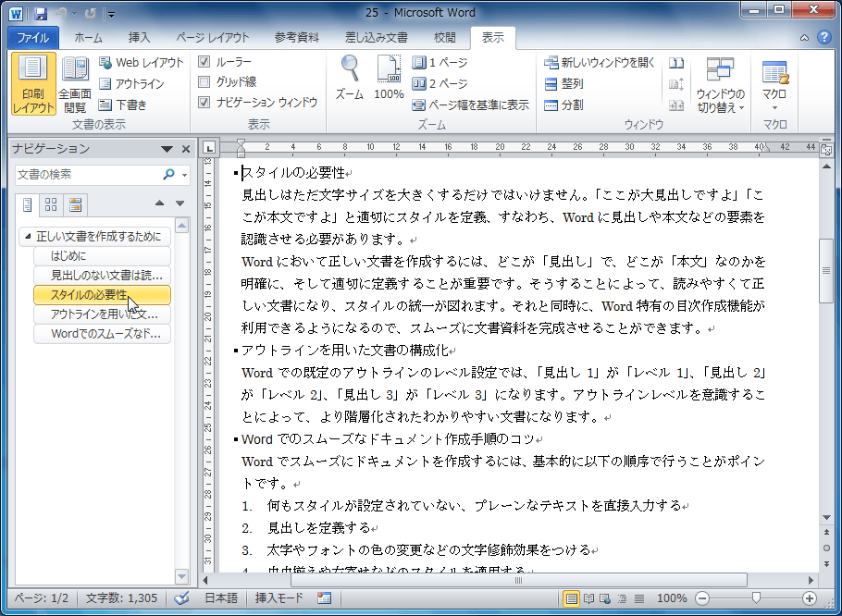Toggle print layout in status bar
Viewport: 842px width, 616px height.
tap(572, 598)
